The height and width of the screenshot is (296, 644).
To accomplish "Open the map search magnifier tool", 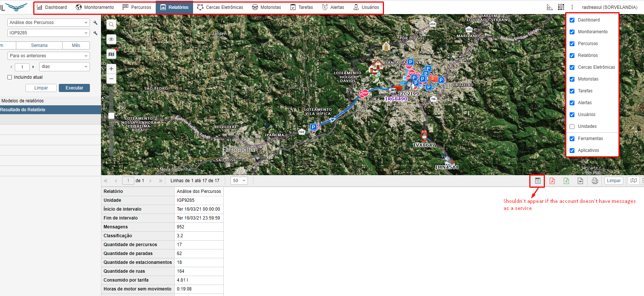I will tap(111, 24).
